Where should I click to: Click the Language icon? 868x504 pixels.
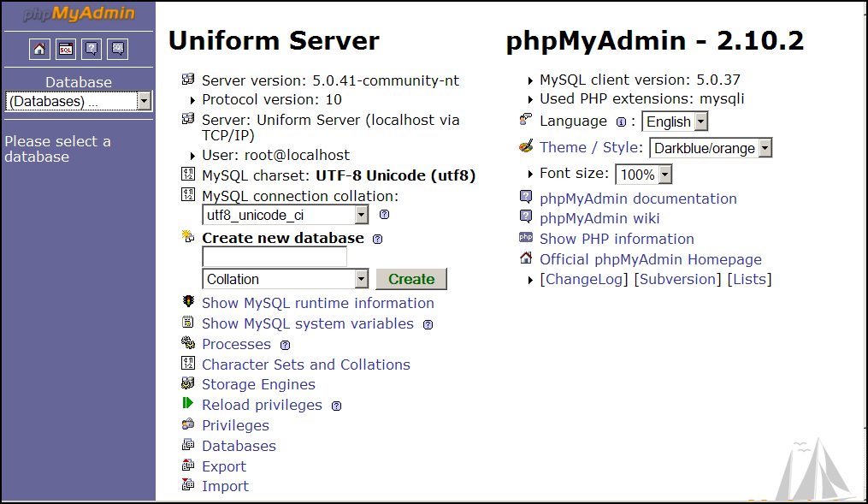(x=526, y=119)
